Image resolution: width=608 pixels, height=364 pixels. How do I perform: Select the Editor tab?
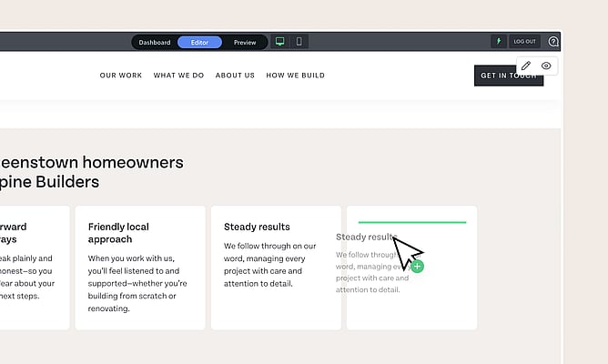tap(199, 42)
